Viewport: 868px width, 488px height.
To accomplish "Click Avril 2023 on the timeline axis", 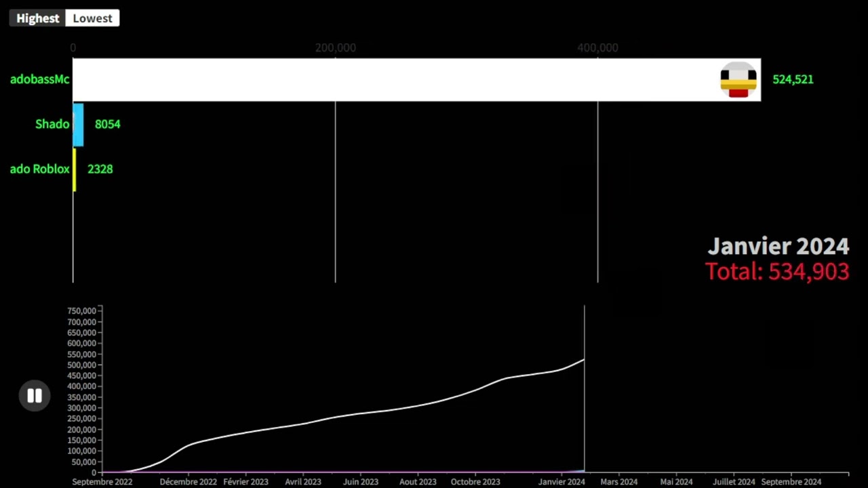I will pyautogui.click(x=303, y=482).
